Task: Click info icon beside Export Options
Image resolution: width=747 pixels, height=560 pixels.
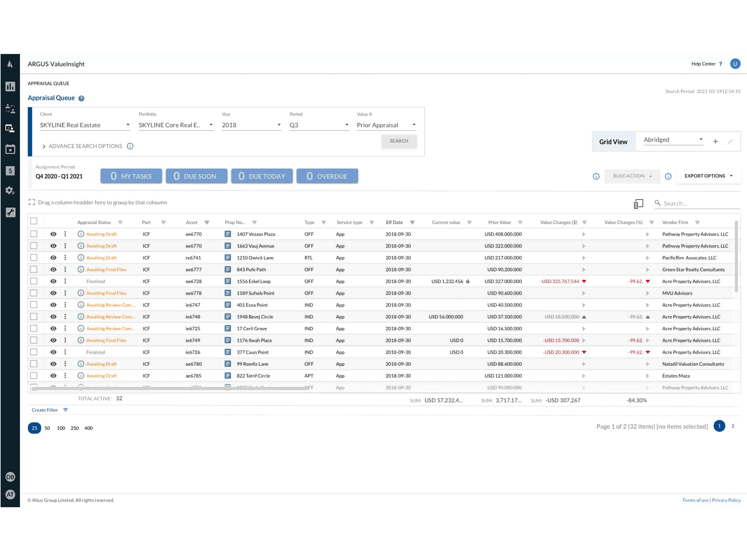Action: [x=668, y=176]
